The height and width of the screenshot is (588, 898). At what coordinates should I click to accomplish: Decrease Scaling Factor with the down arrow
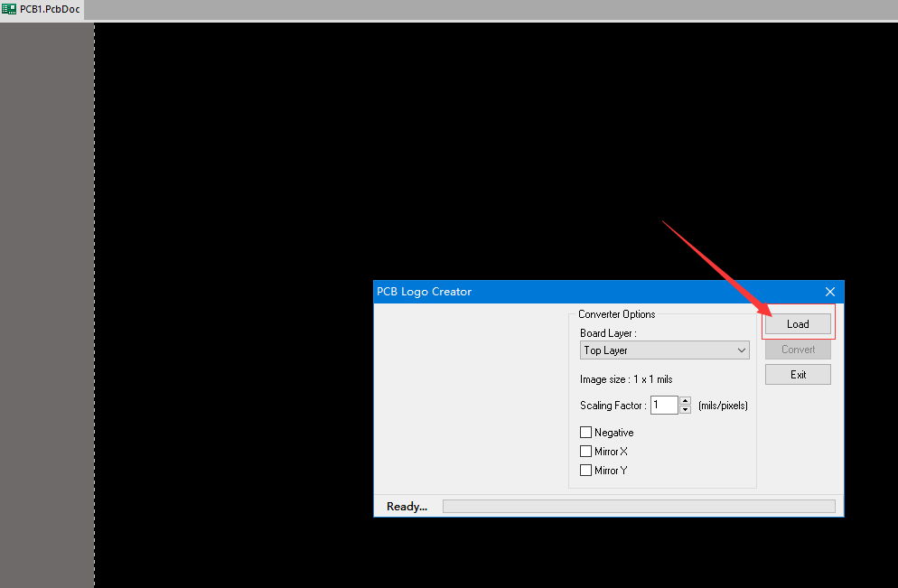[x=685, y=409]
